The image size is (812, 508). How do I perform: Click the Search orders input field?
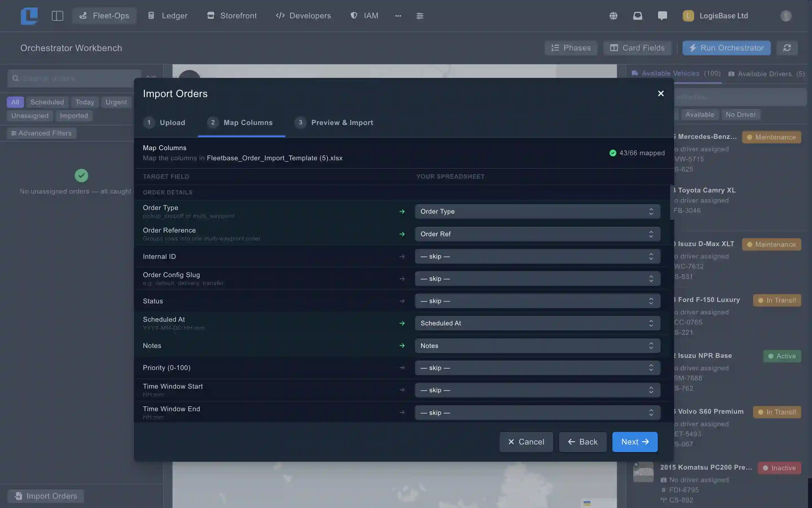pos(74,78)
